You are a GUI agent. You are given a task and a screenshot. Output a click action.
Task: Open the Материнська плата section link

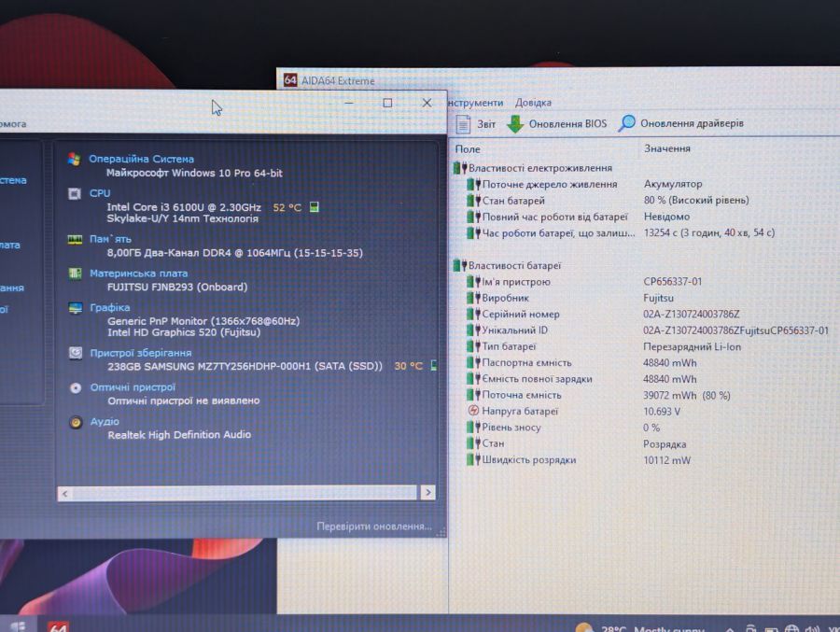(138, 274)
